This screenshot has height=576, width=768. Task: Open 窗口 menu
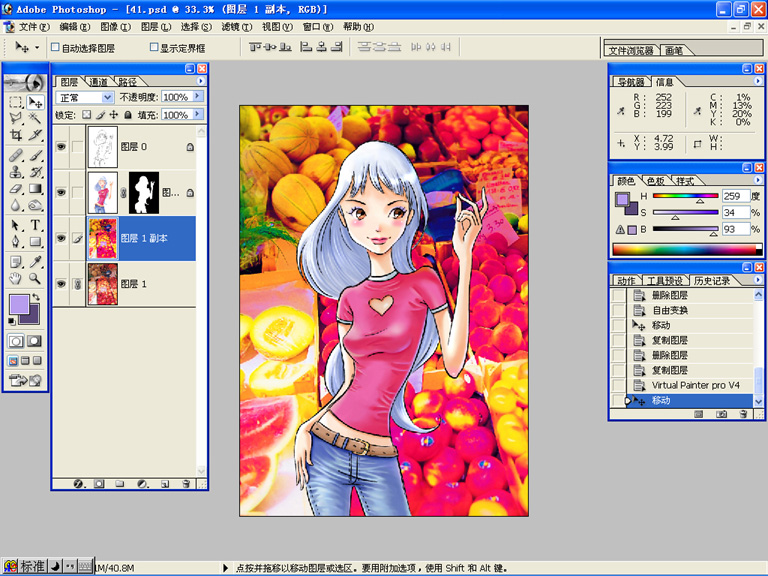(x=318, y=27)
